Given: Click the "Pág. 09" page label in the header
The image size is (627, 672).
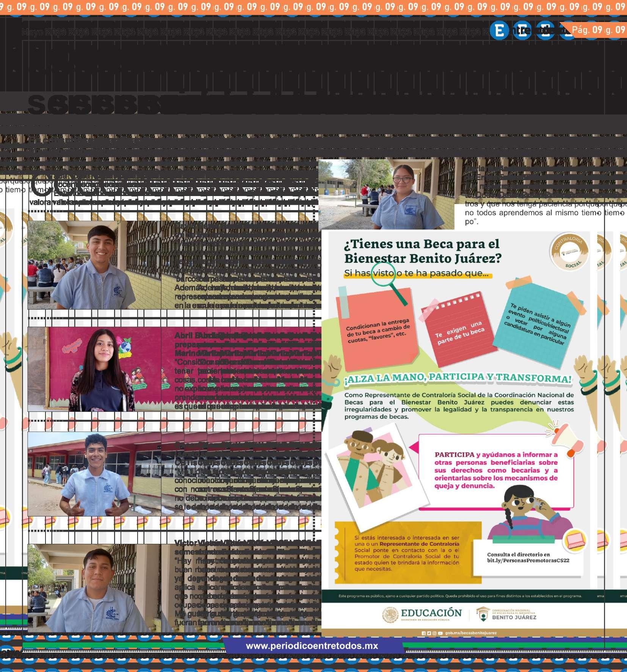Looking at the screenshot, I should click(x=587, y=30).
